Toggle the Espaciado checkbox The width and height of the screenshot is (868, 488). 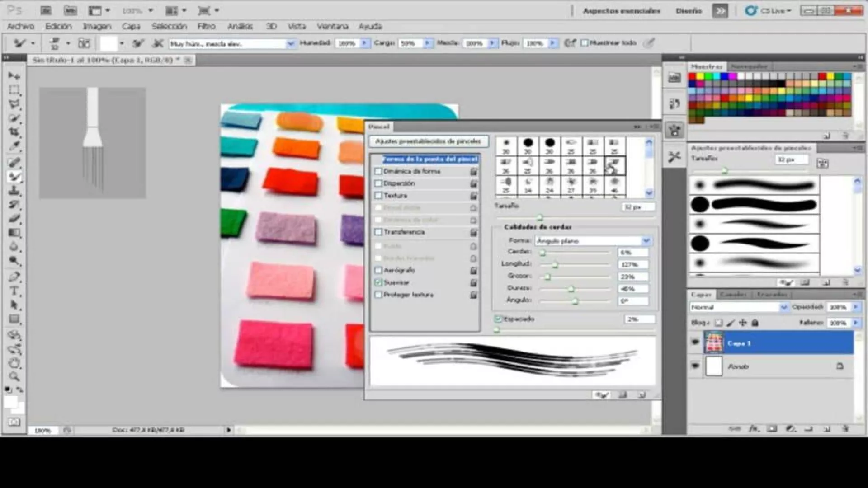498,319
